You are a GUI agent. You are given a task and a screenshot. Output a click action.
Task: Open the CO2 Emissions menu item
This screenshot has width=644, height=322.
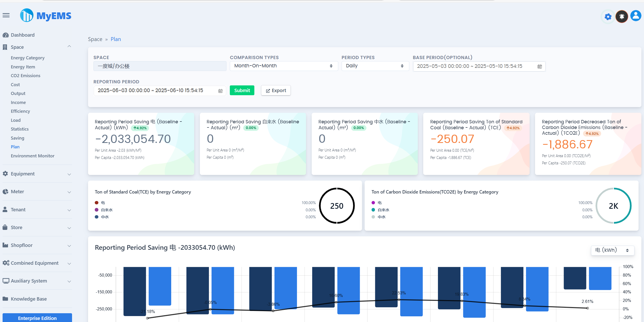point(26,76)
